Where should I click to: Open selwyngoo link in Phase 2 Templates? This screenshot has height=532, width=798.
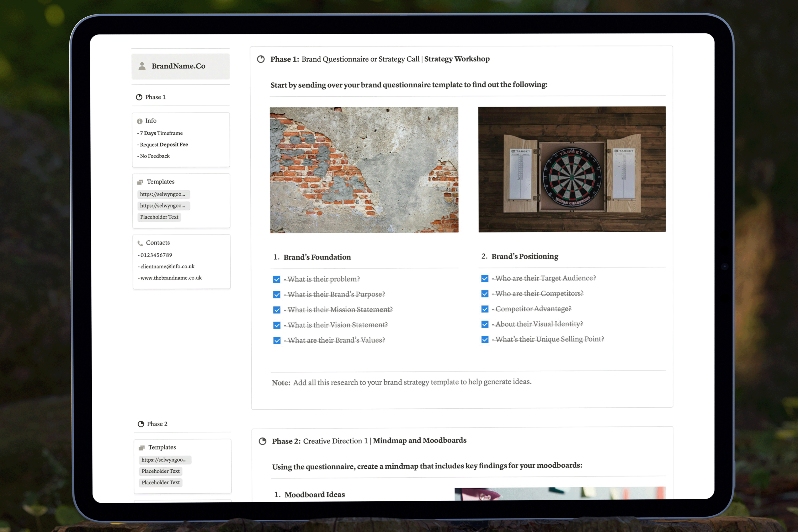165,460
